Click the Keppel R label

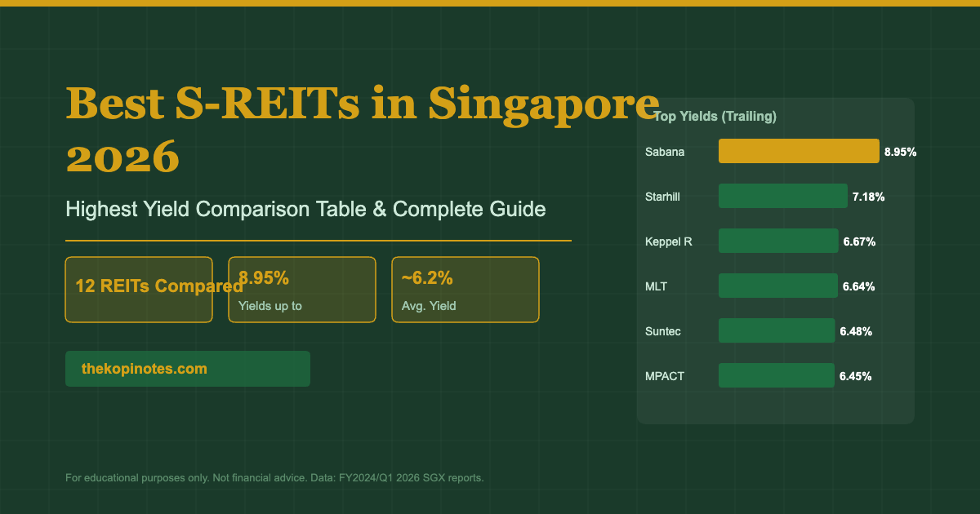pos(668,241)
